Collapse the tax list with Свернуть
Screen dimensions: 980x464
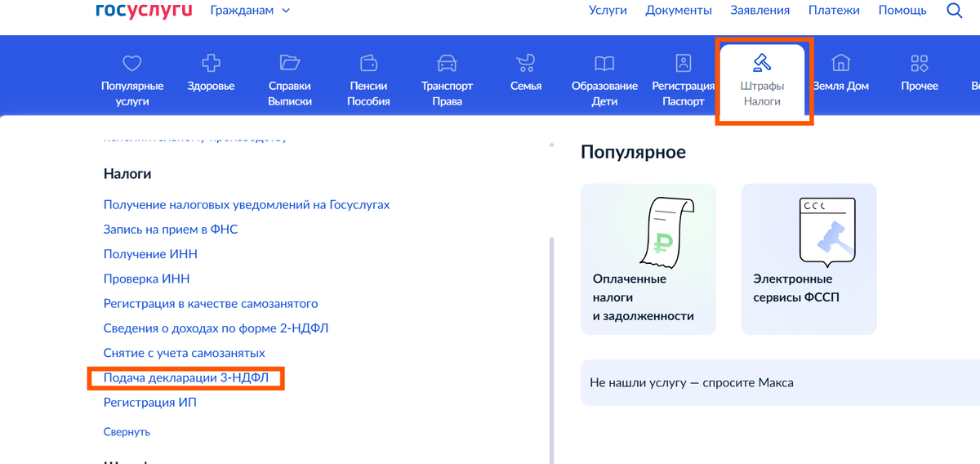click(x=127, y=432)
